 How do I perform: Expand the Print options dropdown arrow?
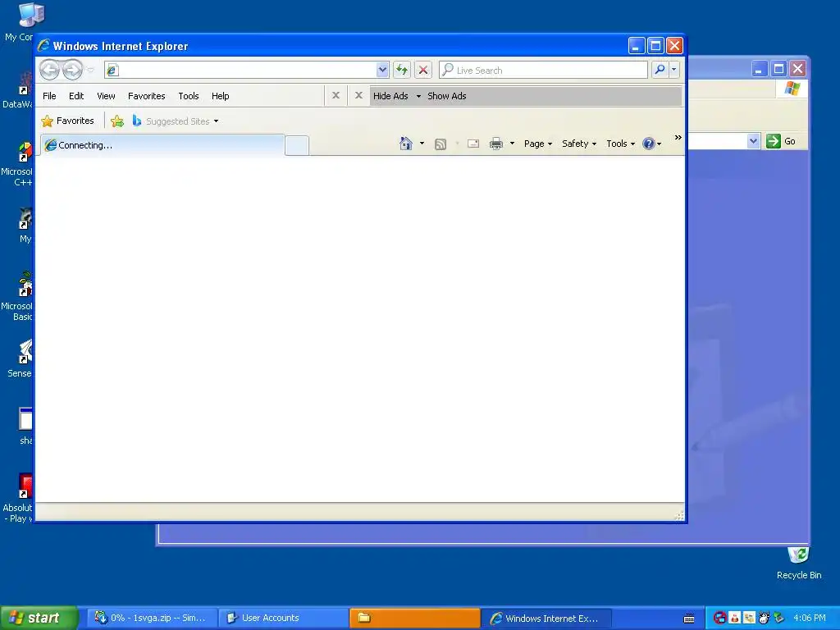tap(512, 144)
